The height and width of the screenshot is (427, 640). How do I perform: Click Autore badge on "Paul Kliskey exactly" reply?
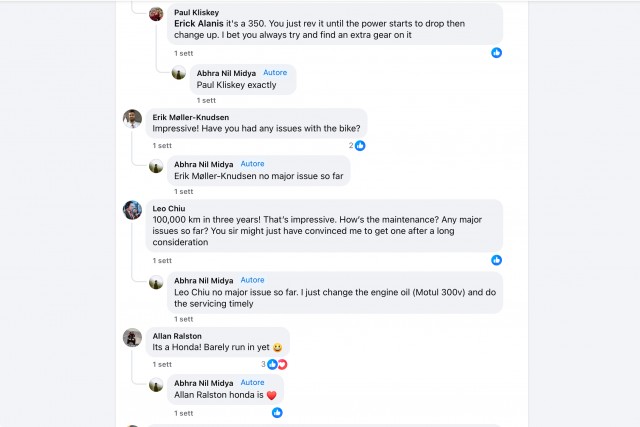tap(275, 73)
